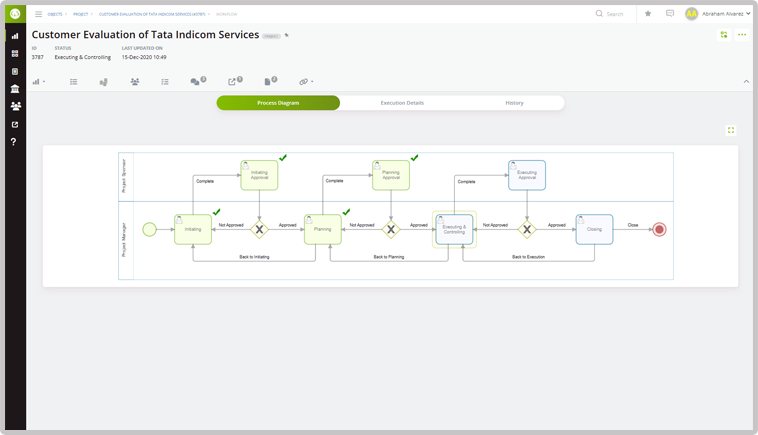Click the Close flow label
Screen dimensions: 758x435
click(633, 225)
